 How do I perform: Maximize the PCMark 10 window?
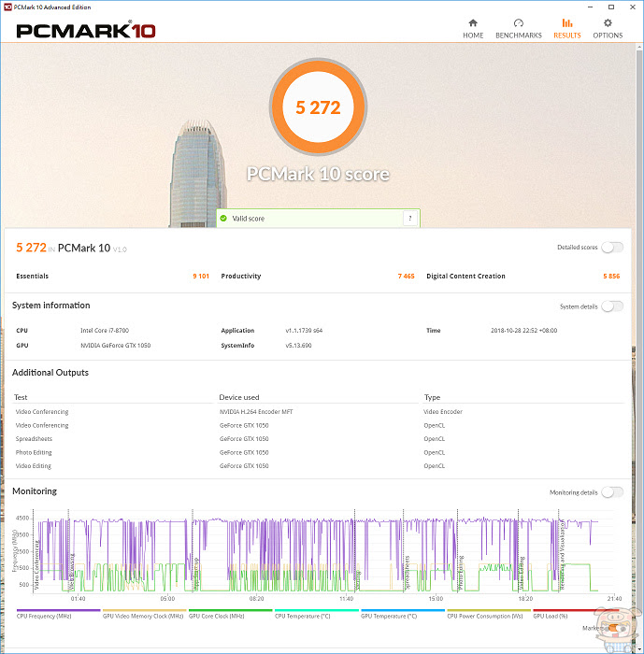(611, 7)
